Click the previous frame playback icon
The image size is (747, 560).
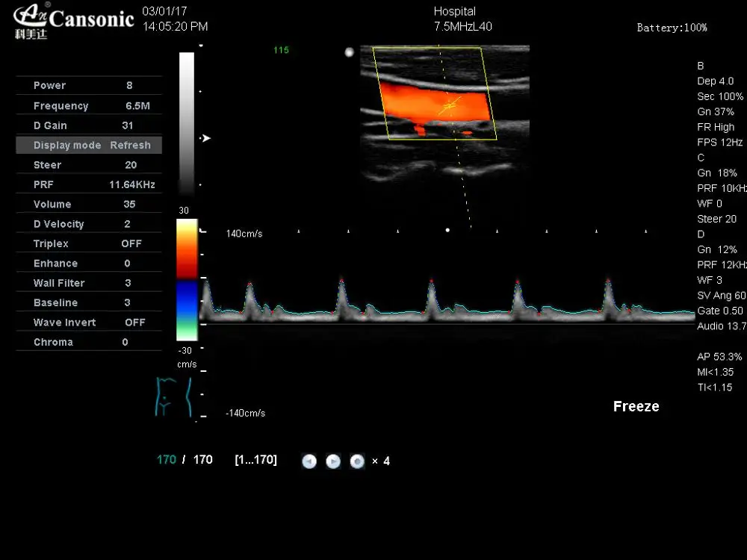[309, 461]
